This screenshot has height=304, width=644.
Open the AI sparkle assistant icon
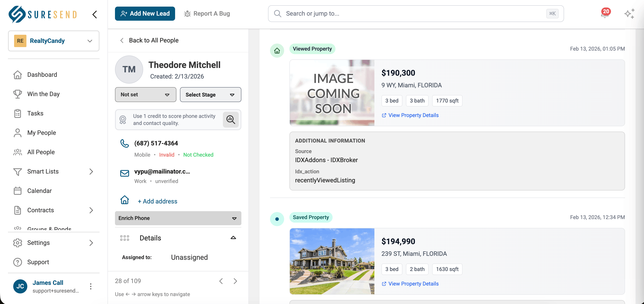629,14
